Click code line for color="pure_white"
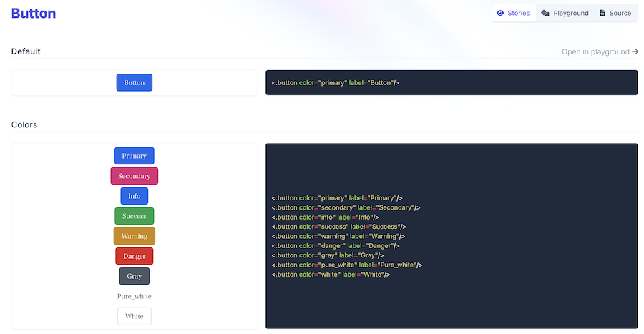 tap(346, 265)
